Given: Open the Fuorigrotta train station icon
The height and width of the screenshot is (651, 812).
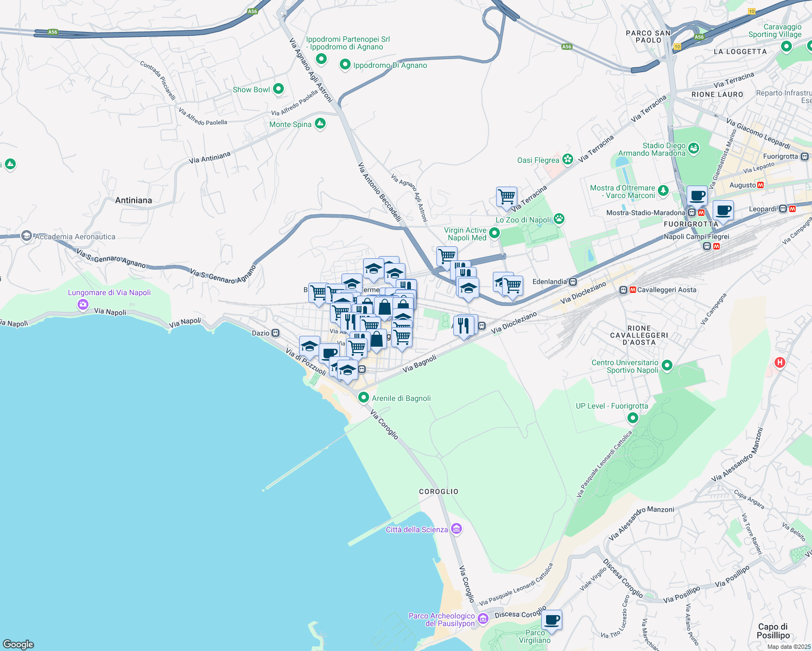Looking at the screenshot, I should point(804,156).
